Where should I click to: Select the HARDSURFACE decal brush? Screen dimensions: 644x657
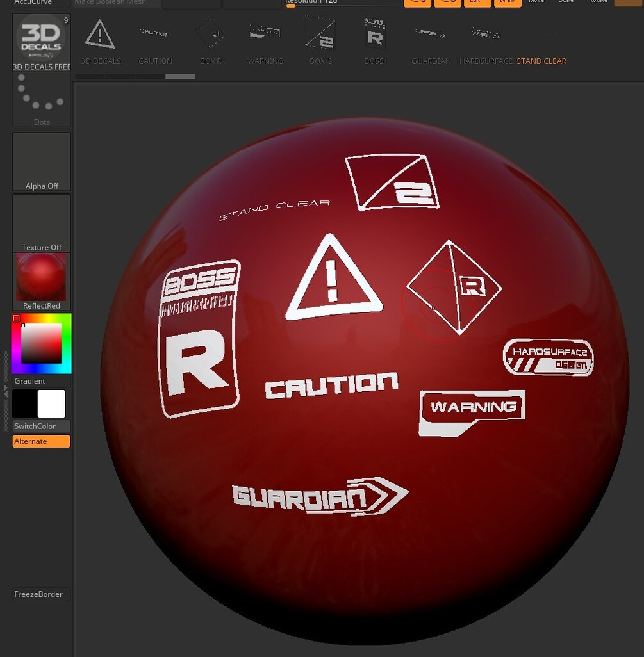(x=486, y=41)
